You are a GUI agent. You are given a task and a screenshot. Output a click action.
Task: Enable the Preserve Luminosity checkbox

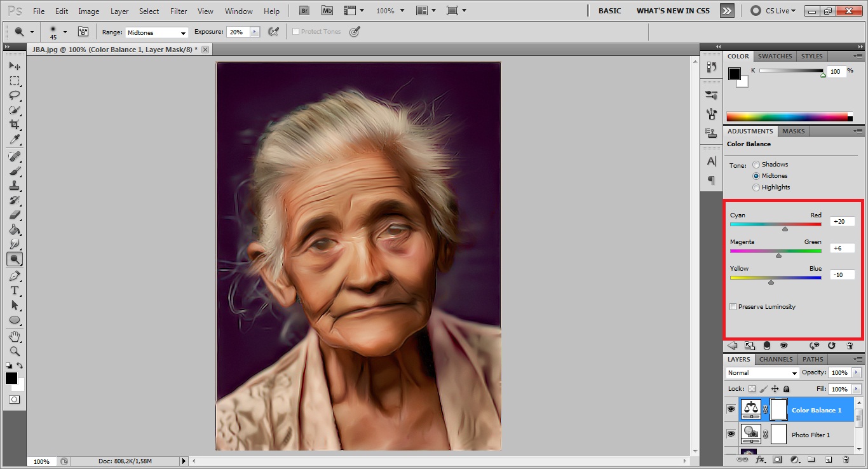733,307
